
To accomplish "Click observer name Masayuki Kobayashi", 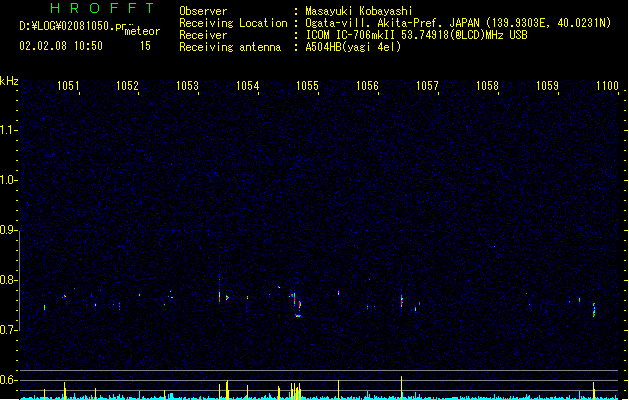I will click(x=359, y=11).
